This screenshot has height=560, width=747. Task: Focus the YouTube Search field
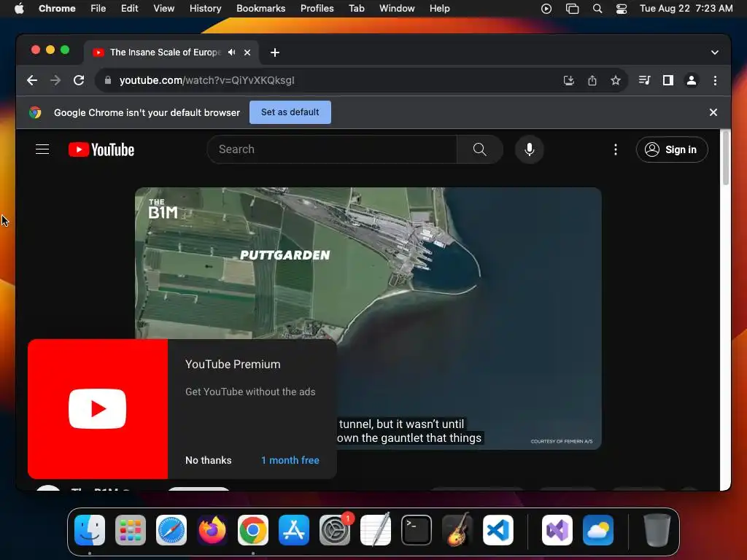tap(332, 149)
